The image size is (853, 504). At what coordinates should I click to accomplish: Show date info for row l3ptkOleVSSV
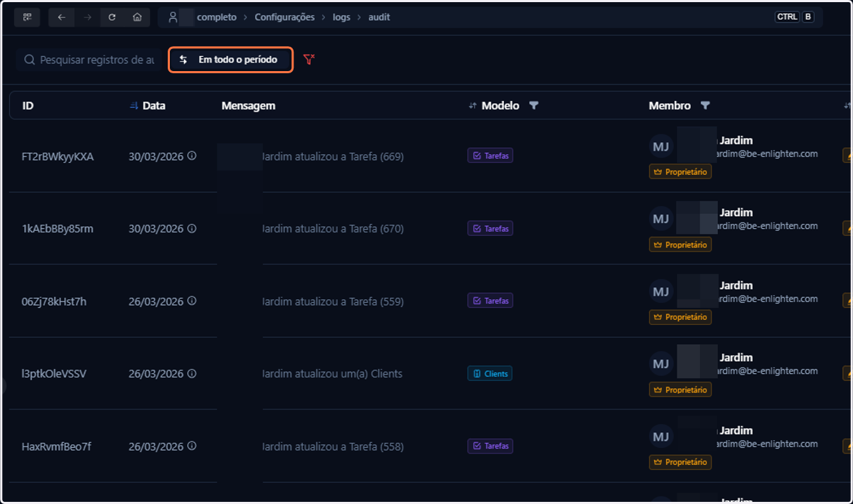point(192,373)
